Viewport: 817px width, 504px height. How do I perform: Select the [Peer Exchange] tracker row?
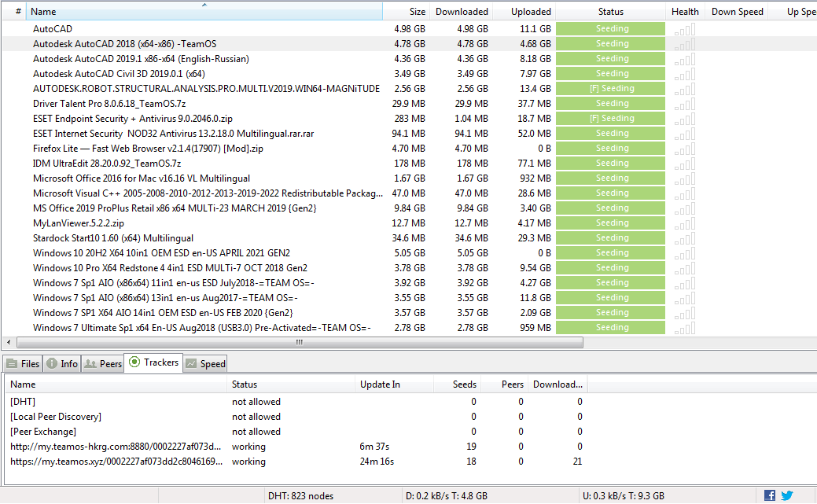tap(296, 432)
